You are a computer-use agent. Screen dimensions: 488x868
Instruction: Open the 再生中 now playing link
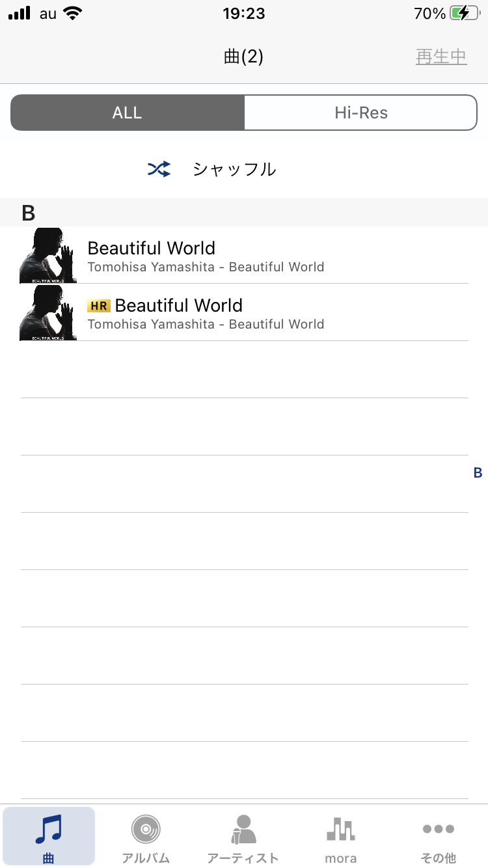pyautogui.click(x=442, y=57)
